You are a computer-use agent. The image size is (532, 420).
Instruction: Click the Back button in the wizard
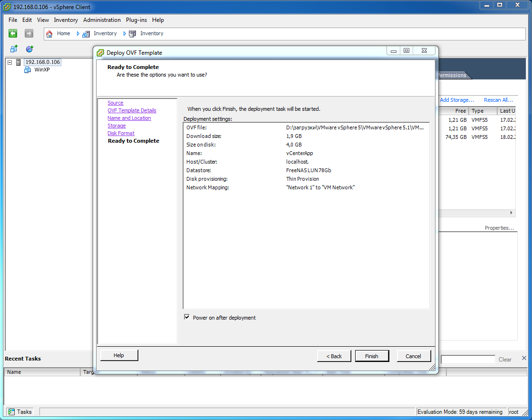[334, 356]
